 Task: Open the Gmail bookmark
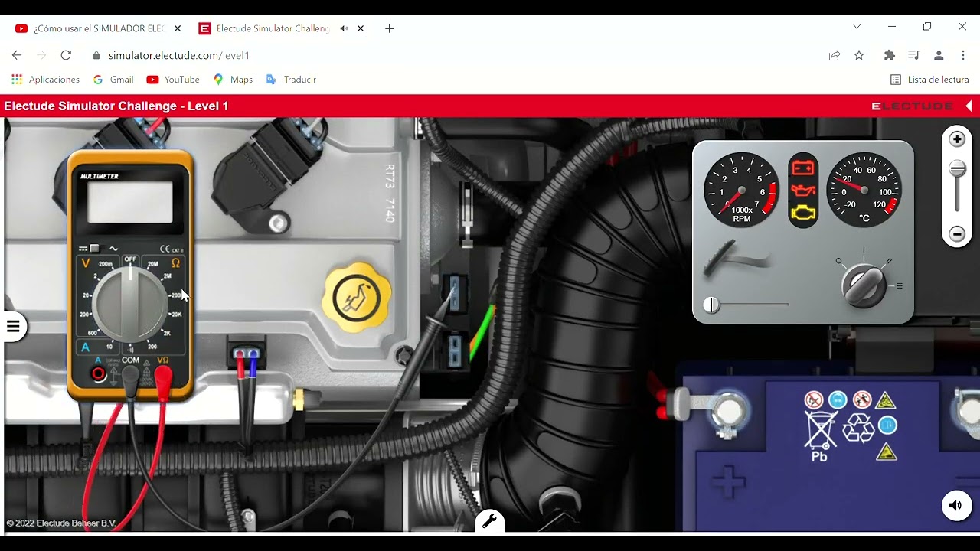tap(113, 80)
